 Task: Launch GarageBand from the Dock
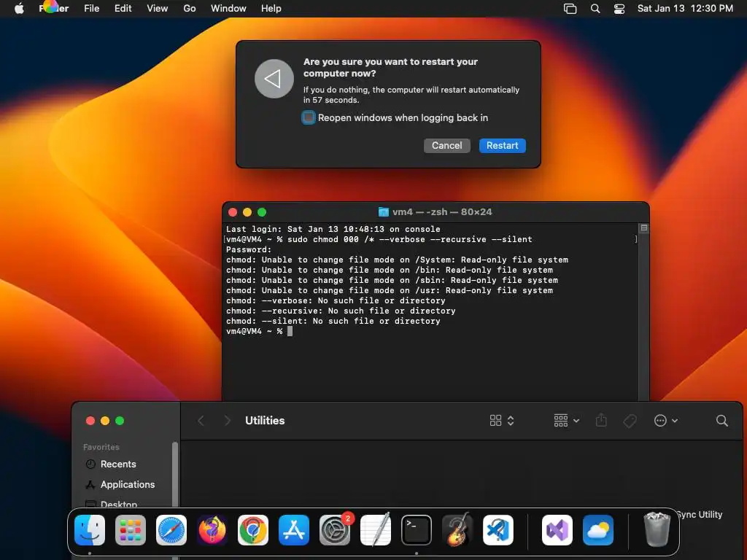point(457,530)
